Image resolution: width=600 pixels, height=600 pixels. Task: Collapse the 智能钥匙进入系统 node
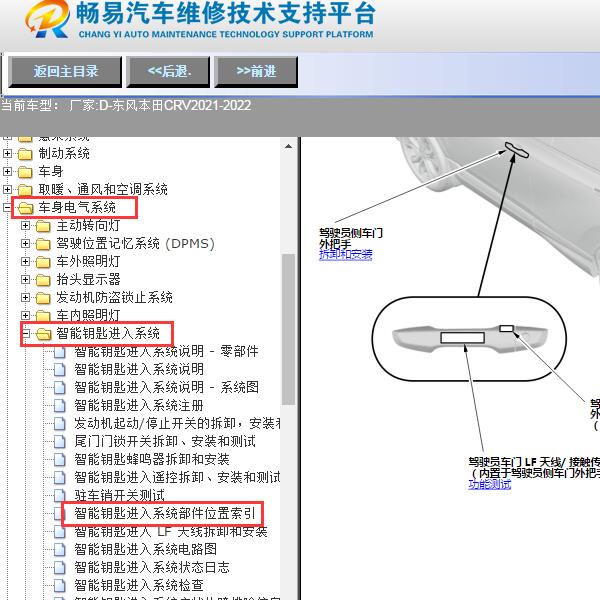pyautogui.click(x=25, y=333)
